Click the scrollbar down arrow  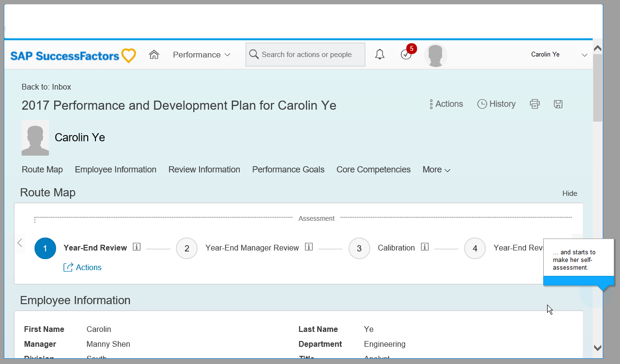[597, 348]
